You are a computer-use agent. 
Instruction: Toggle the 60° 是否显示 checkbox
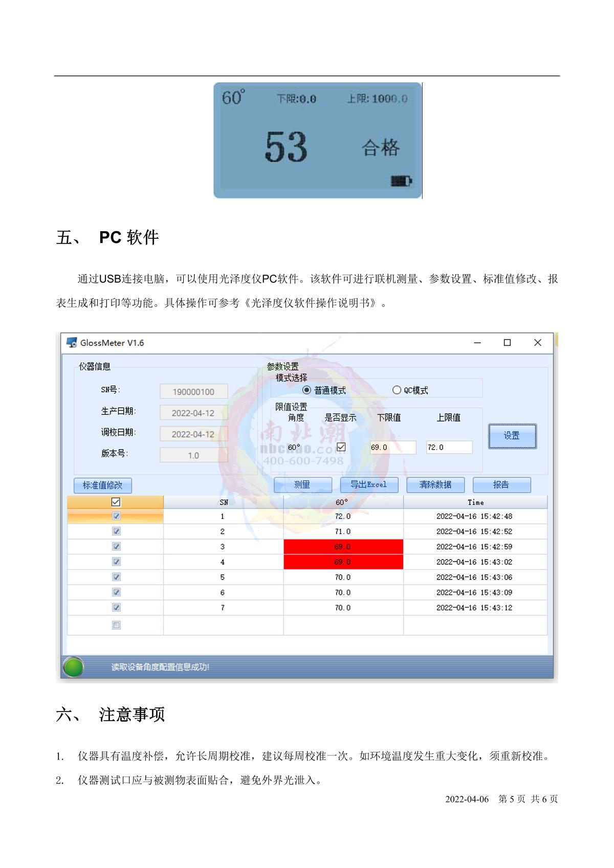(341, 447)
